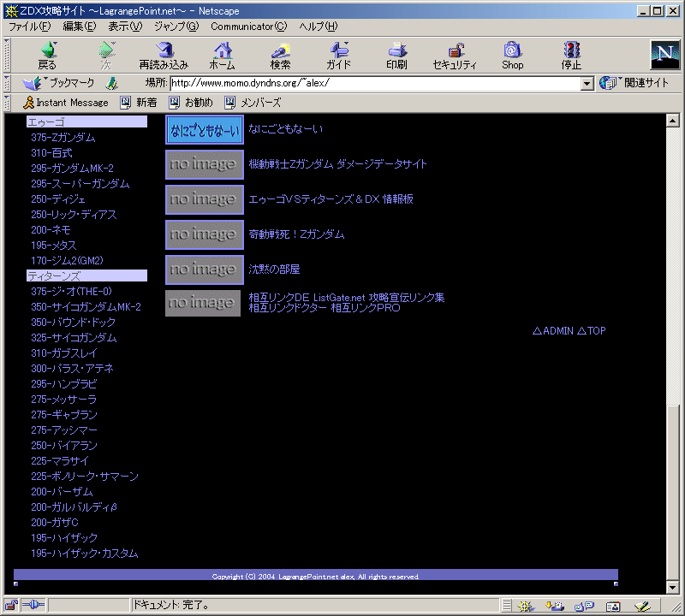Click the 次 forward toolbar button

106,56
